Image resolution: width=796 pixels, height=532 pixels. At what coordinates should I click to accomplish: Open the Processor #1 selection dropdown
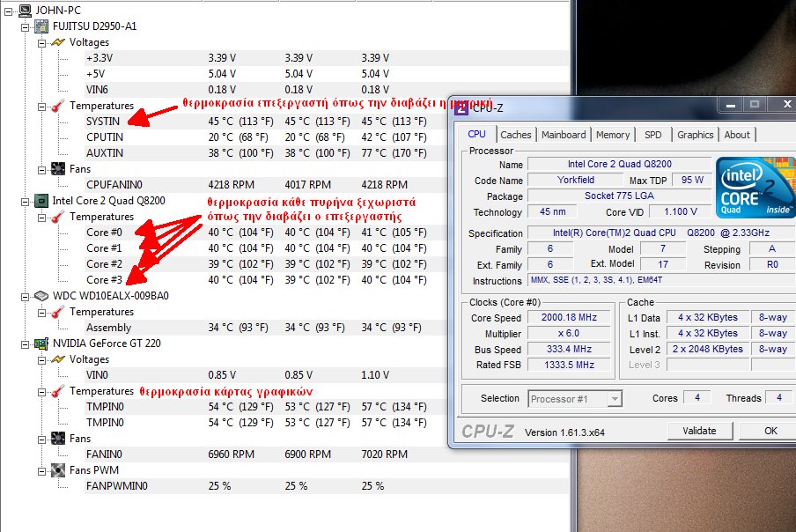615,399
